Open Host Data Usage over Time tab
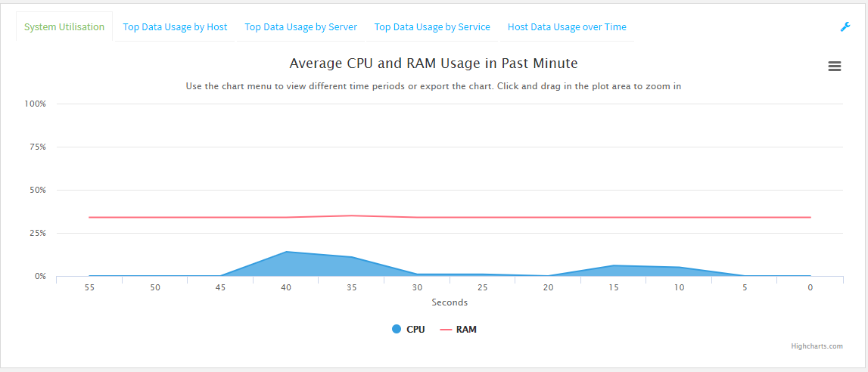The width and height of the screenshot is (868, 372). pos(567,27)
